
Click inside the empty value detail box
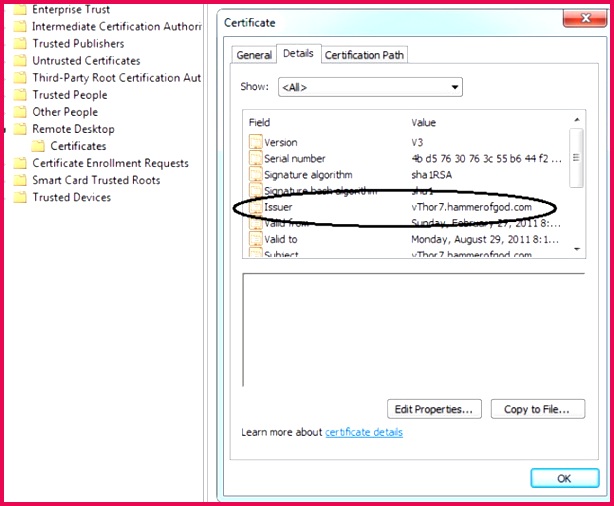[x=414, y=330]
